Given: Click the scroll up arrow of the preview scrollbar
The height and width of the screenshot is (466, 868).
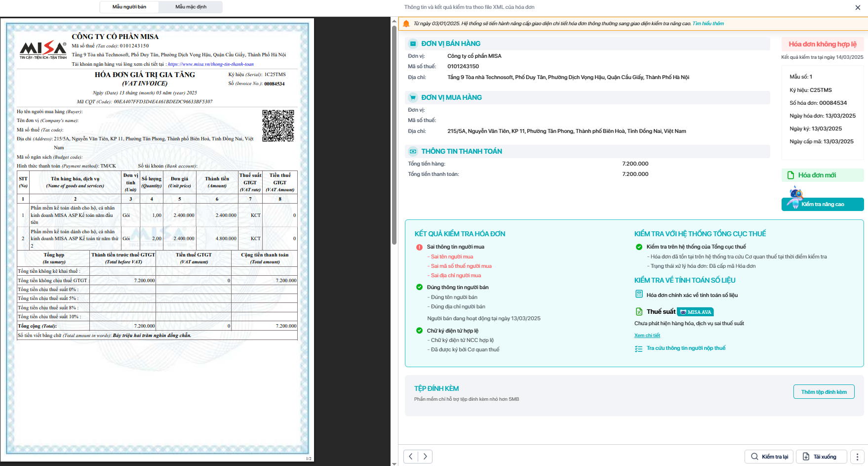Looking at the screenshot, I should point(394,21).
